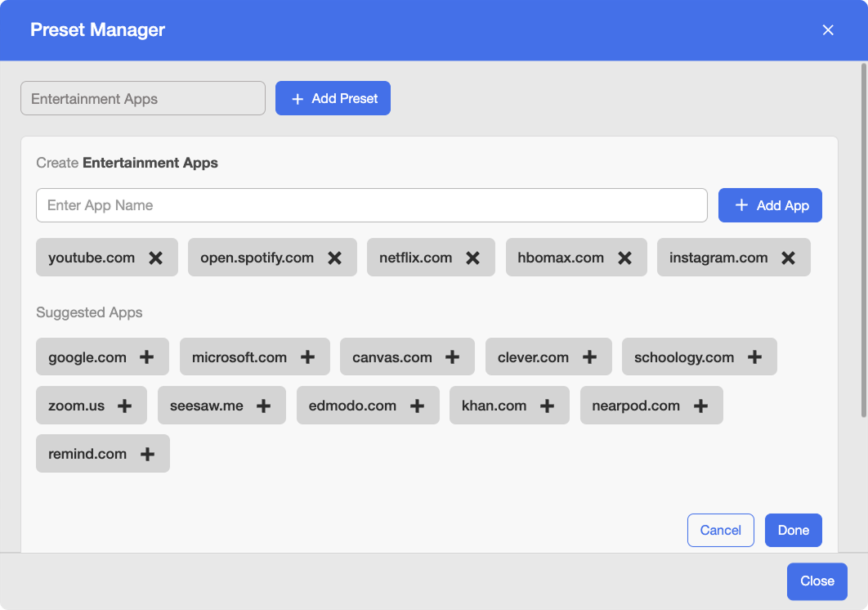Click the Create Entertainment Apps heading

click(127, 163)
